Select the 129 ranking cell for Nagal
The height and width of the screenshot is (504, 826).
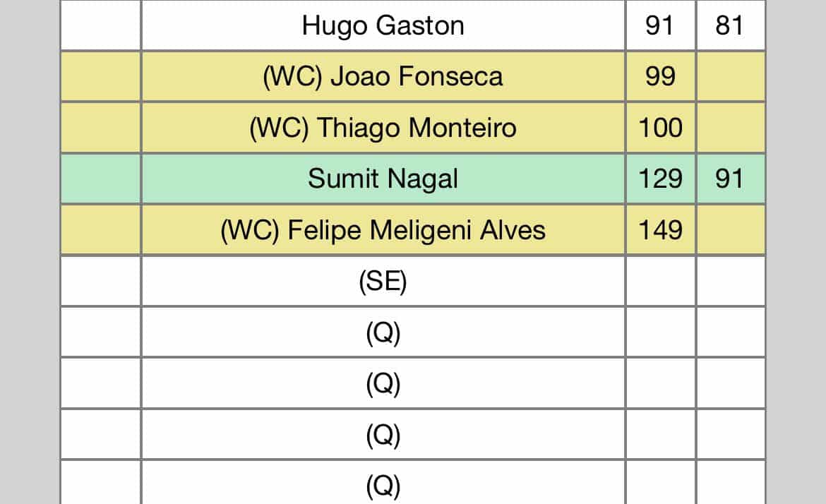[661, 179]
